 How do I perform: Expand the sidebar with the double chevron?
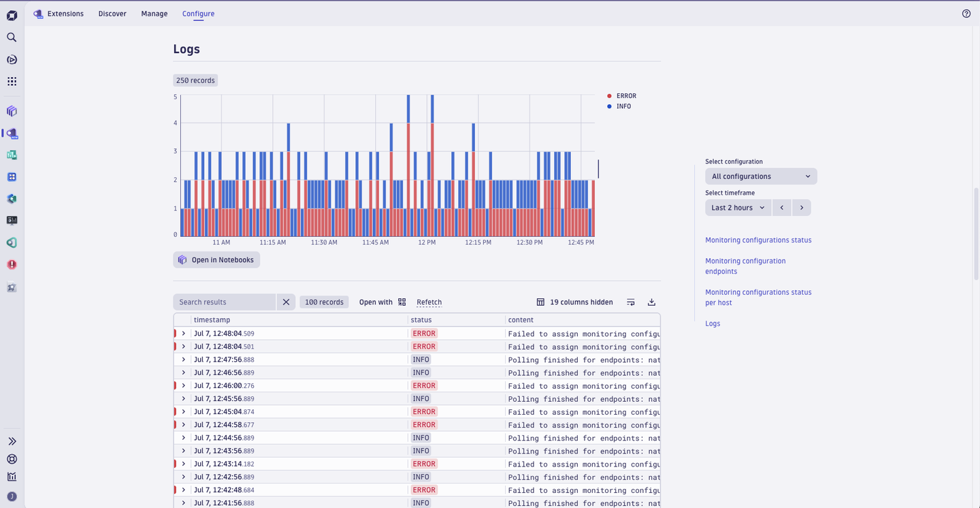point(11,441)
